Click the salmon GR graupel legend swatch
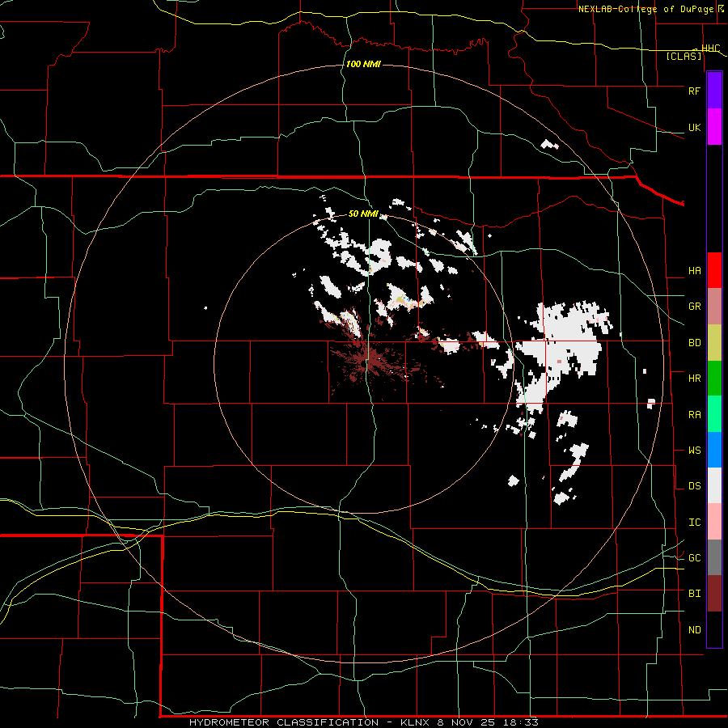The width and height of the screenshot is (728, 728). (714, 307)
